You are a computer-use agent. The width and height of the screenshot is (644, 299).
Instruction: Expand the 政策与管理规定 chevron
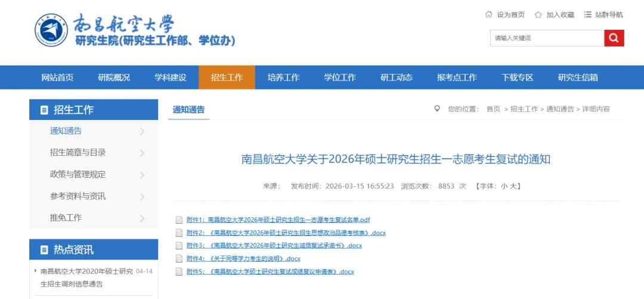(x=142, y=175)
